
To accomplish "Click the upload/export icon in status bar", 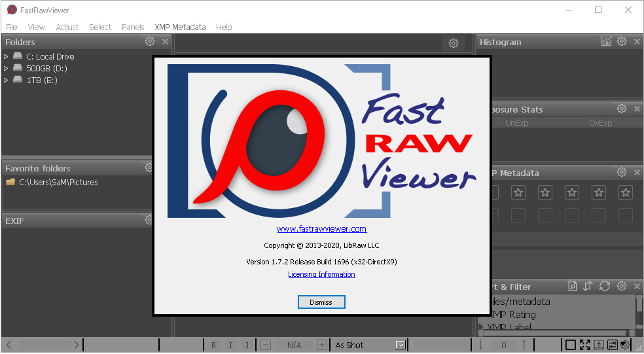I will [598, 345].
